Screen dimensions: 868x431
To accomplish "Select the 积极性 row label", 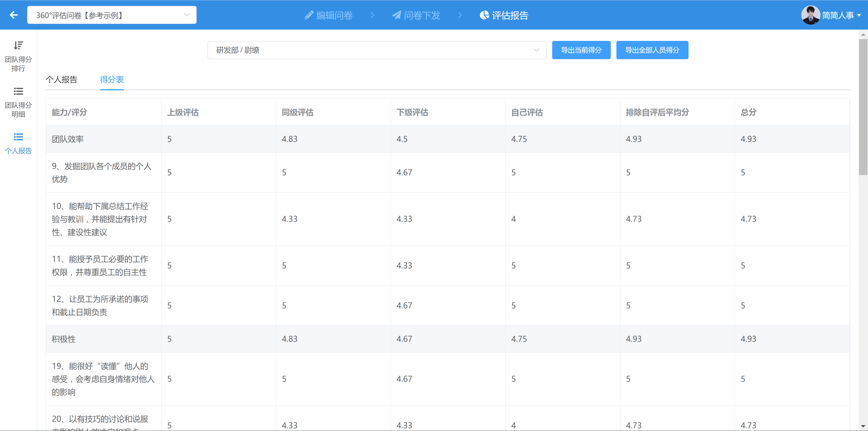I will 64,339.
